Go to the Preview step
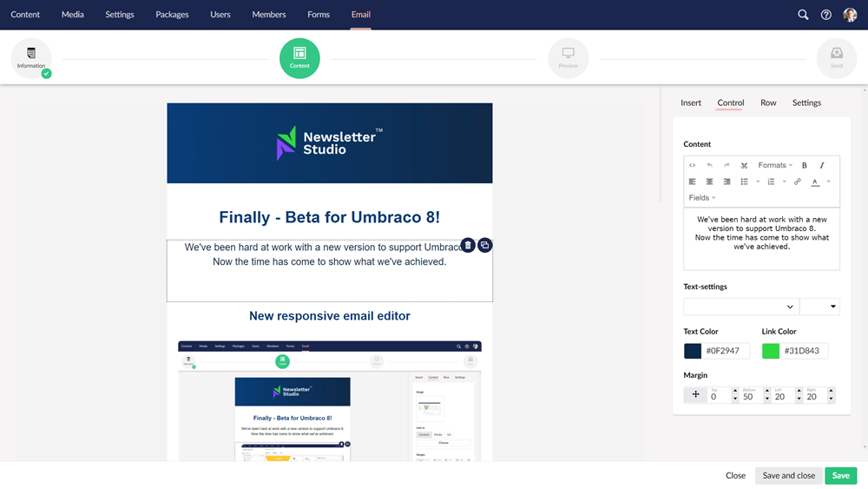This screenshot has height=489, width=868. point(568,58)
